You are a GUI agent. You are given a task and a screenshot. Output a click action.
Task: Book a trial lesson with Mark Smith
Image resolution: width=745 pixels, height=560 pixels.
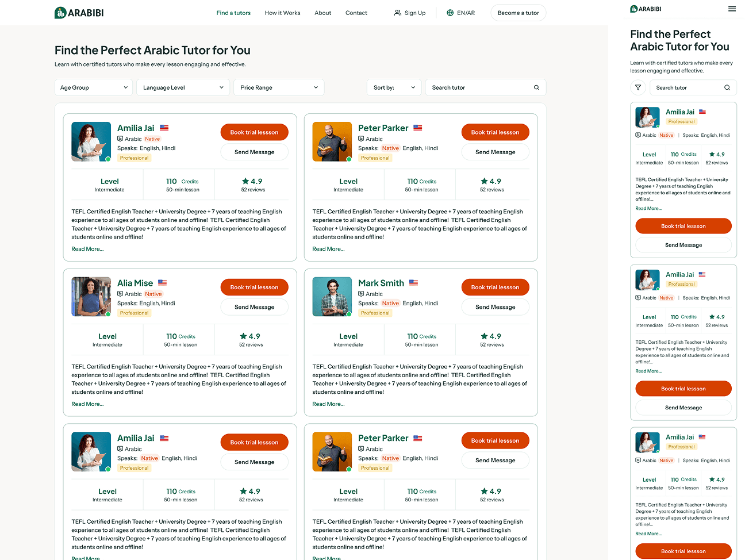[x=496, y=287]
